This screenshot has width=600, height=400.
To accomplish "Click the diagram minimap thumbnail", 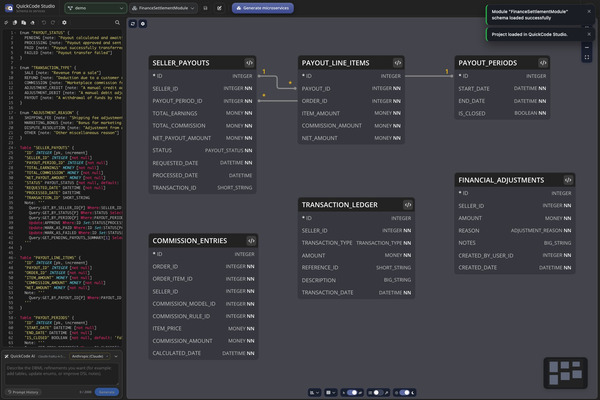I will coord(565,373).
